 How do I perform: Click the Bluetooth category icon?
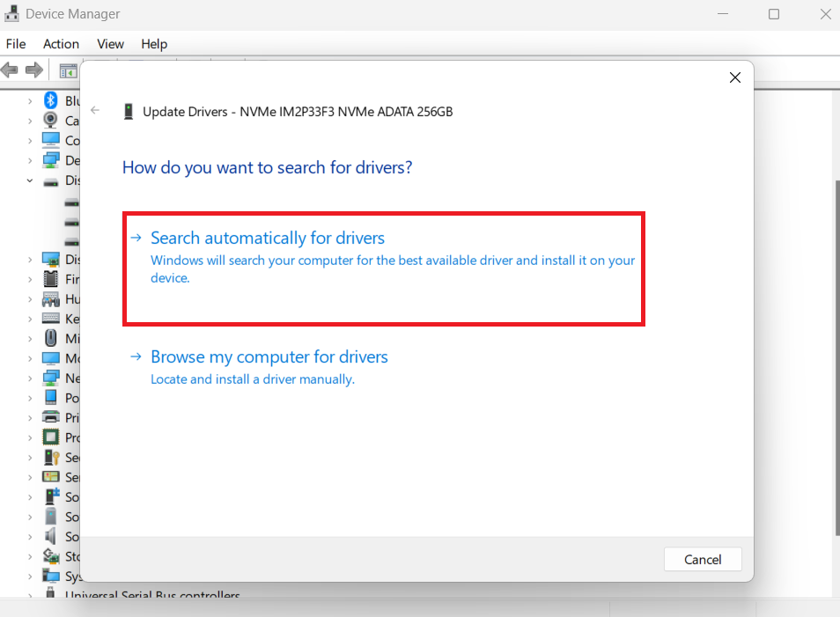(x=51, y=100)
